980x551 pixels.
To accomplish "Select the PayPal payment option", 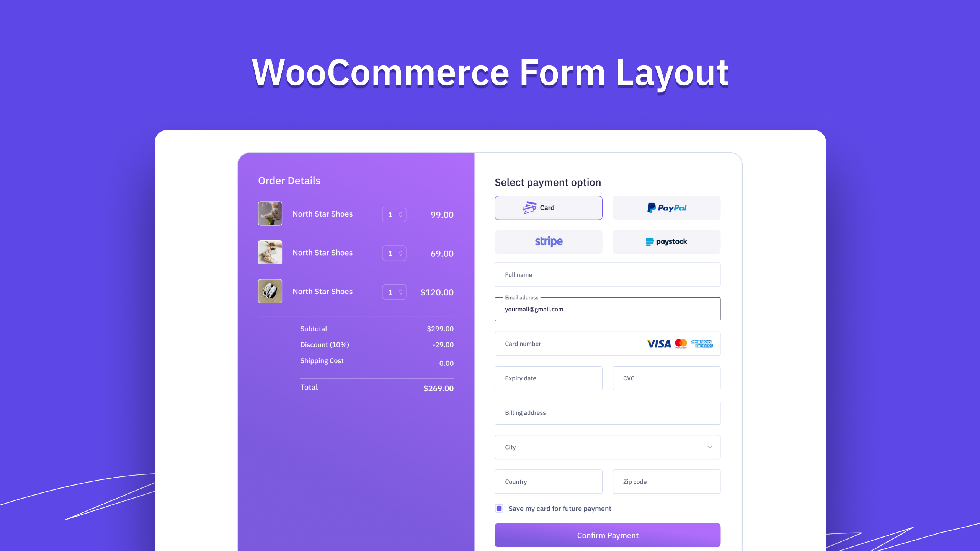I will (x=666, y=207).
